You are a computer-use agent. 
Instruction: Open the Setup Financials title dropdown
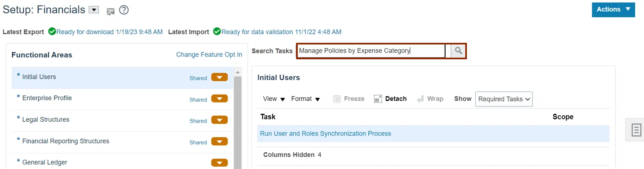(x=94, y=10)
